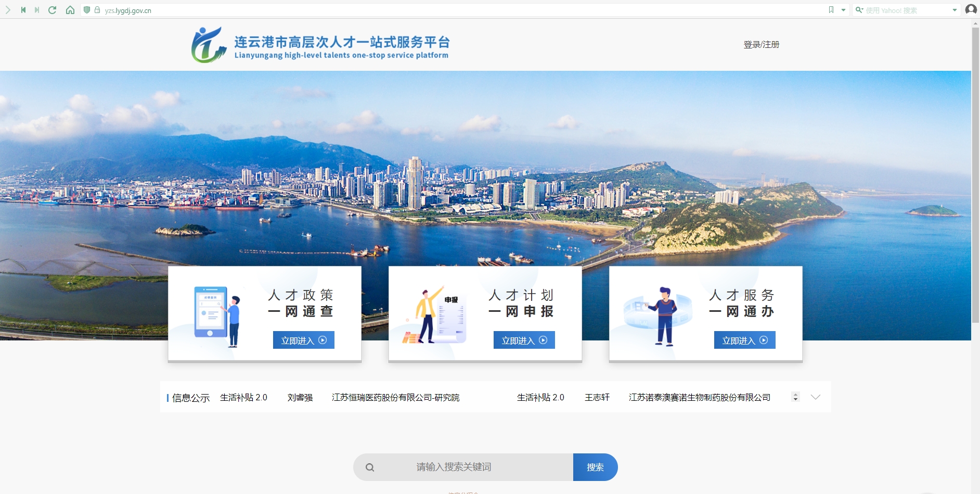Image resolution: width=980 pixels, height=494 pixels.
Task: Open the user profile avatar icon
Action: click(x=971, y=9)
